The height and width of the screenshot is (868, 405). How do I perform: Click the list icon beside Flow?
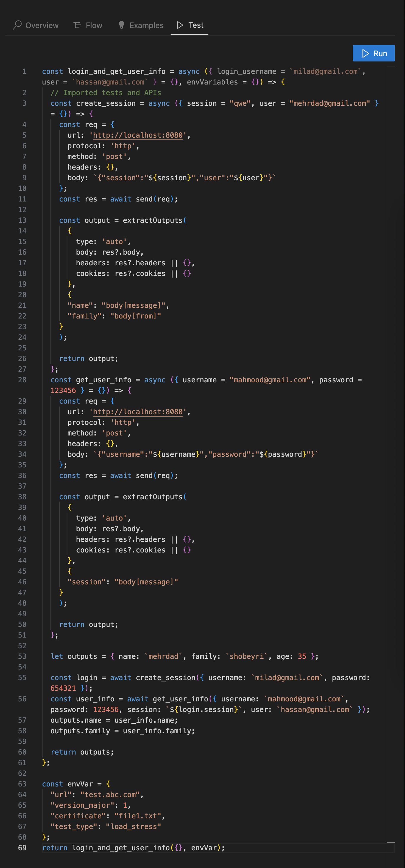(x=77, y=25)
